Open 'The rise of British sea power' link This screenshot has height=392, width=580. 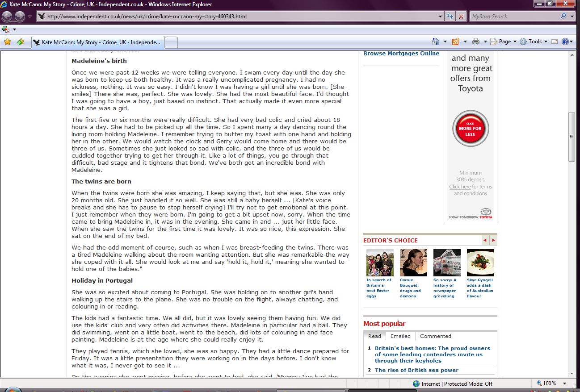click(x=416, y=370)
